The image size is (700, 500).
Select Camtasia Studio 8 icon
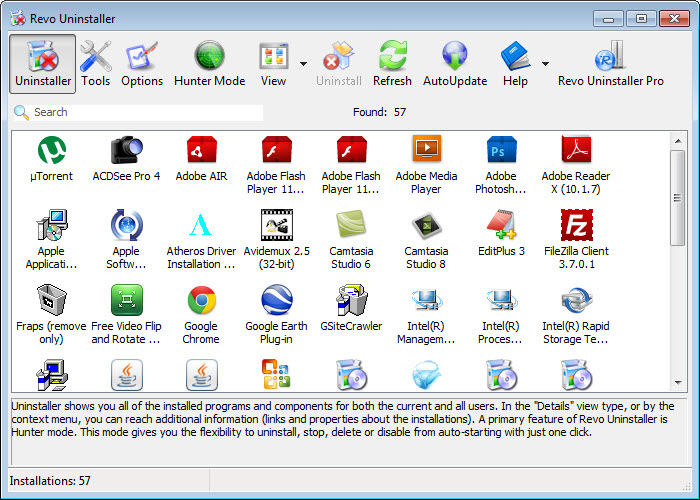426,226
